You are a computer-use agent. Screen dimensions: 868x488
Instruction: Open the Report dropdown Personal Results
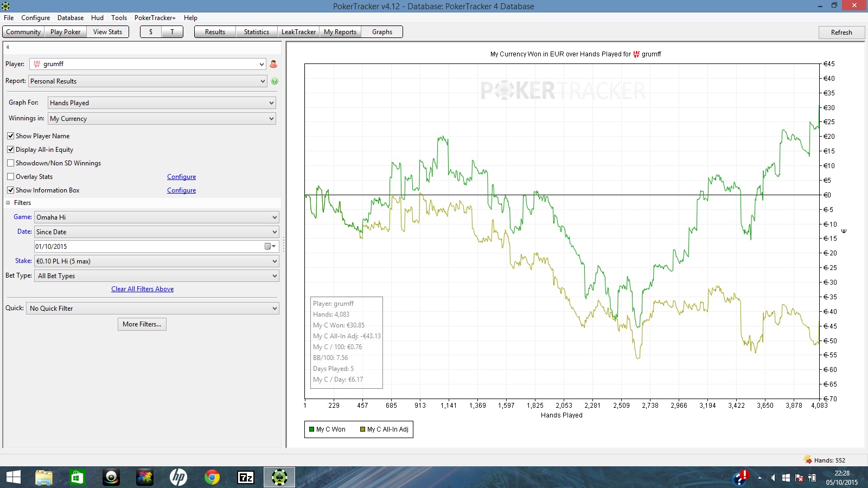click(148, 81)
